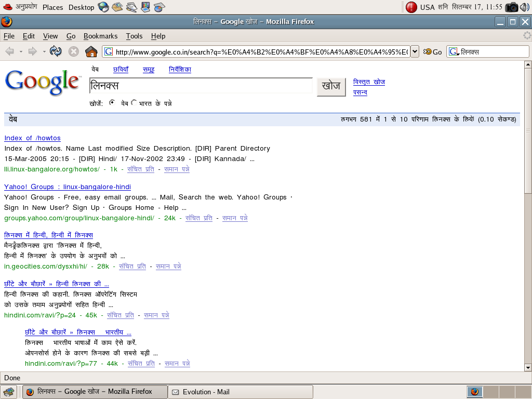Focus the Google page search text box
532x399 pixels.
click(x=201, y=86)
